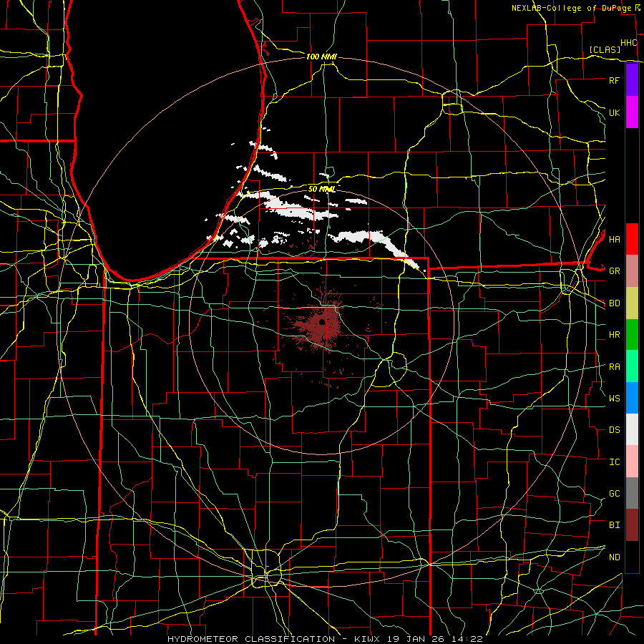Click the 'HA' legend label
The height and width of the screenshot is (644, 644).
click(614, 240)
